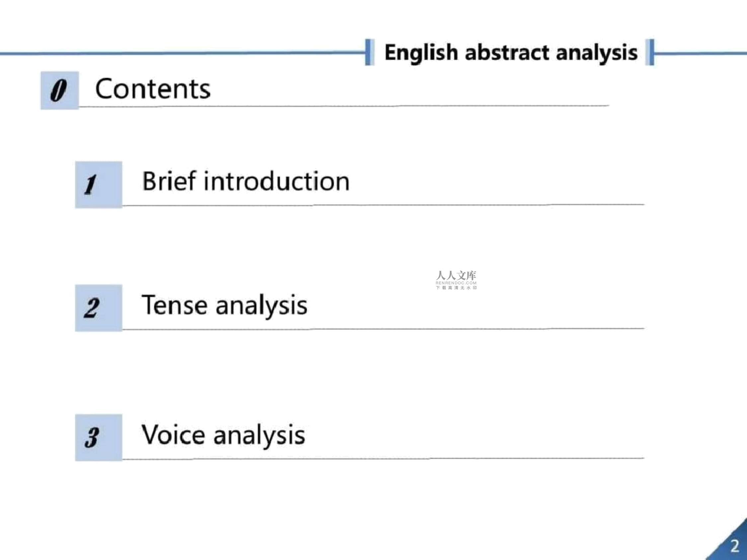Select the number 1 blue box
Image resolution: width=747 pixels, height=560 pixels.
[99, 185]
